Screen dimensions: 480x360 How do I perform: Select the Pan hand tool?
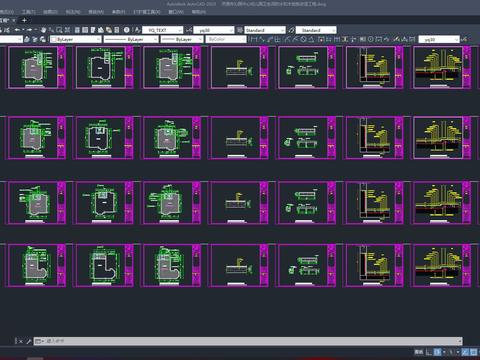43,30
